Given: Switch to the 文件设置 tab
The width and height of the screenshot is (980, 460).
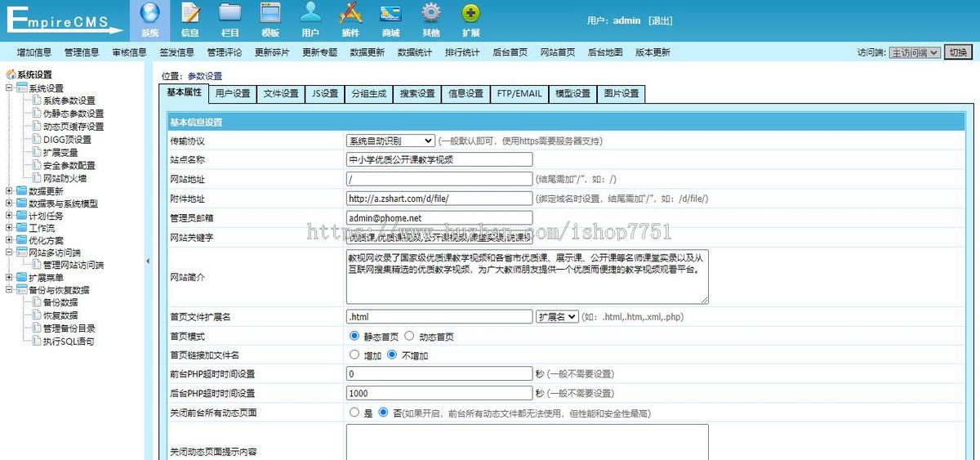Looking at the screenshot, I should point(281,94).
